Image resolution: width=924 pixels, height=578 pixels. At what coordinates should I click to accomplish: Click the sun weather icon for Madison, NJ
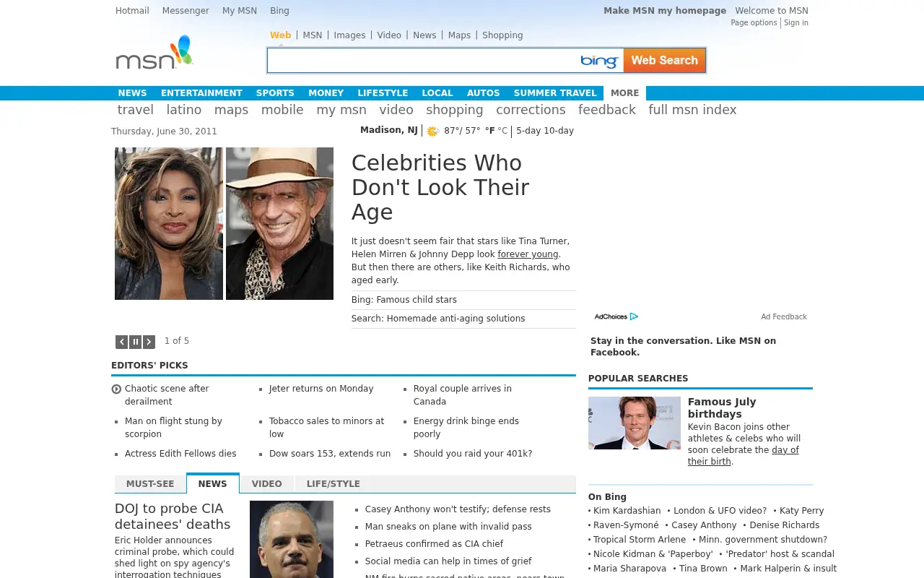pos(433,131)
